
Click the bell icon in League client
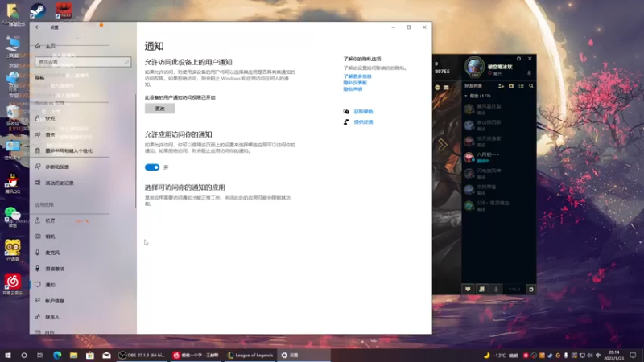coord(529,73)
